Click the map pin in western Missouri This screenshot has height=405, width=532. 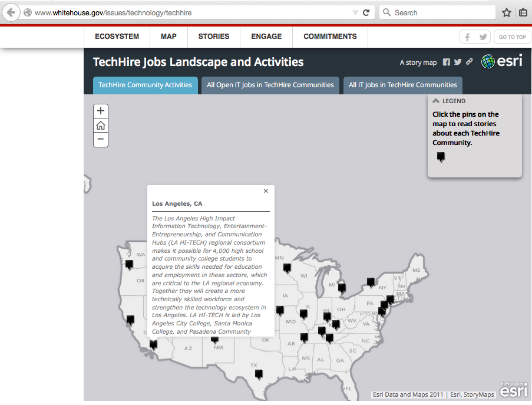click(x=280, y=311)
